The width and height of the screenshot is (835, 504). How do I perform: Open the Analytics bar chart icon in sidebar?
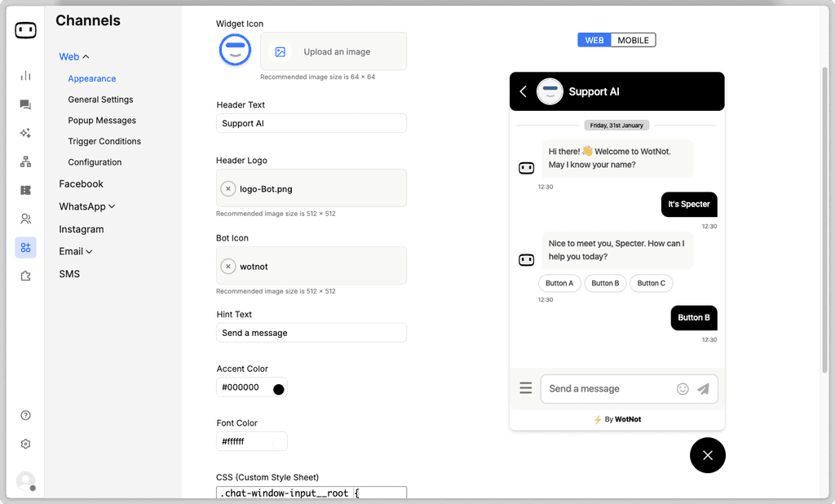point(25,75)
